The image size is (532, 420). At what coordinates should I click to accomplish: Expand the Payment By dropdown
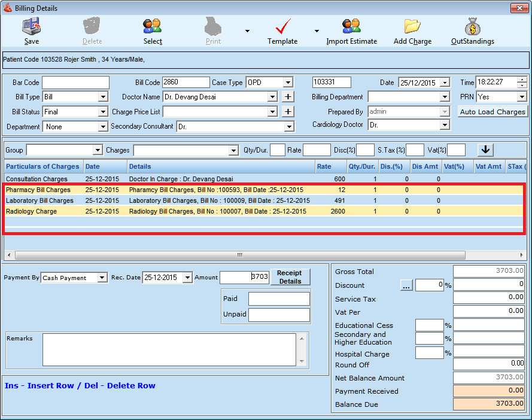pos(102,278)
